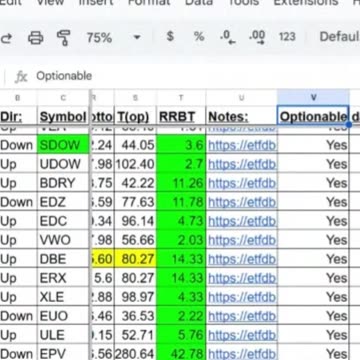Click the print icon

pyautogui.click(x=36, y=37)
